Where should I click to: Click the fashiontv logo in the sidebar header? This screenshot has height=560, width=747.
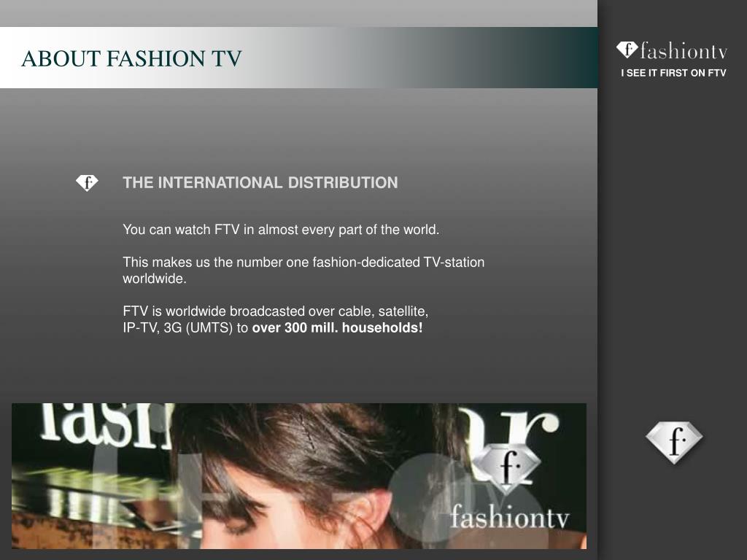point(672,50)
